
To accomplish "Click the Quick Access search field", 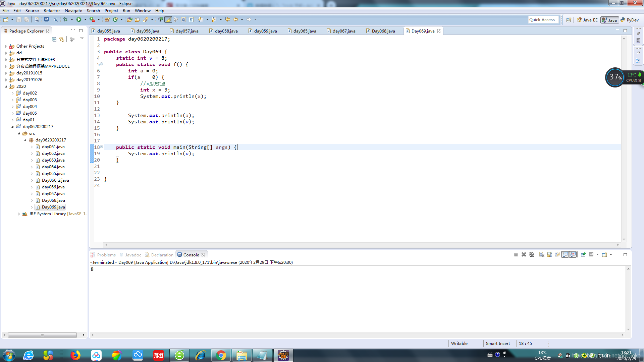I will [x=543, y=20].
